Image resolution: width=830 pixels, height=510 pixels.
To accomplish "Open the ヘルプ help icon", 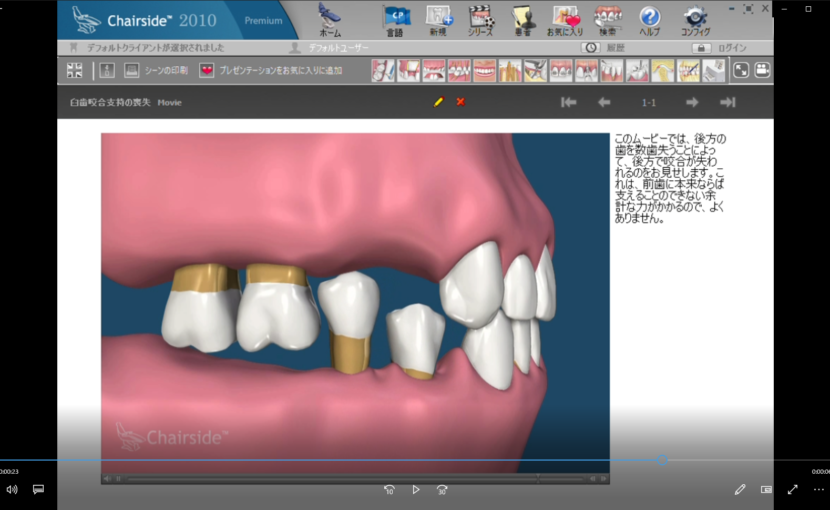I will 649,21.
